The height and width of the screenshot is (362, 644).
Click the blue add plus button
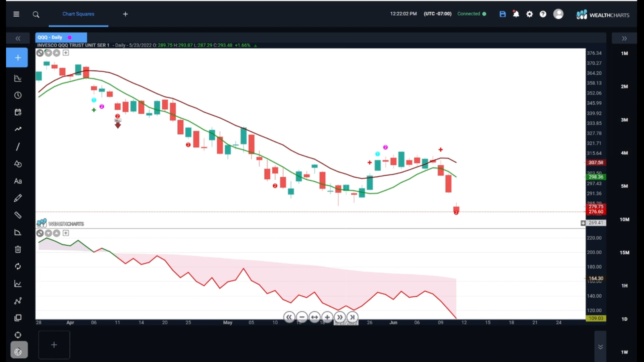pos(17,58)
